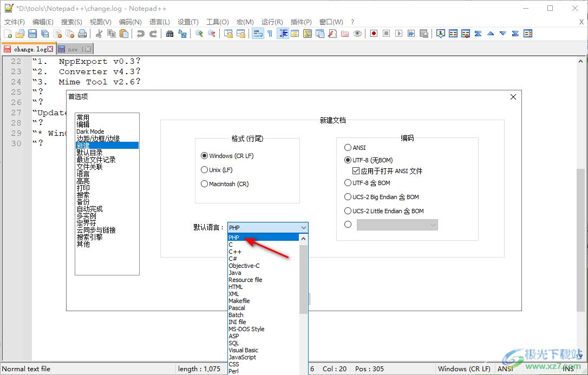Viewport: 588px width, 375px height.
Task: Zoom out toolbar icon
Action: [212, 34]
